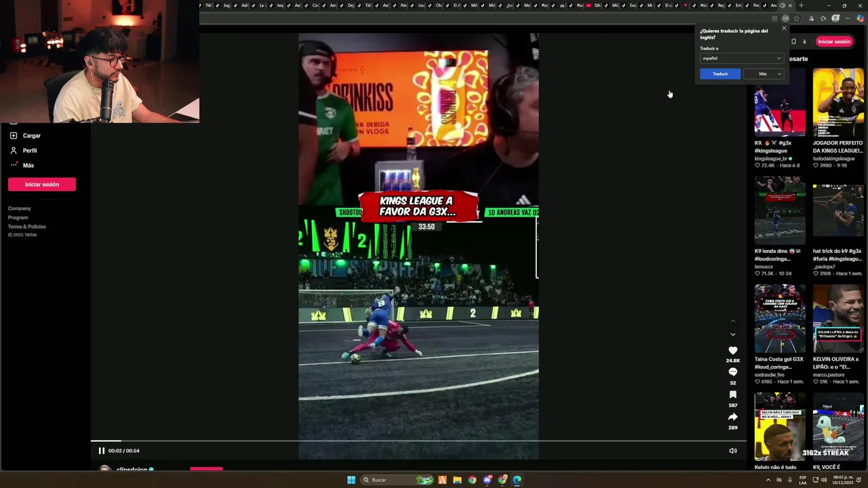This screenshot has height=488, width=868.
Task: Click marco.pastore author name
Action: [829, 375]
